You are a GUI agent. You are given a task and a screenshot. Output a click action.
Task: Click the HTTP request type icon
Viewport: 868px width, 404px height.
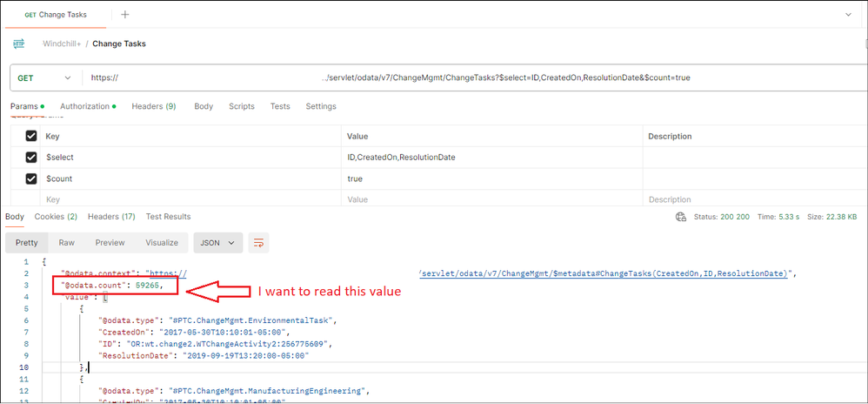coord(19,44)
